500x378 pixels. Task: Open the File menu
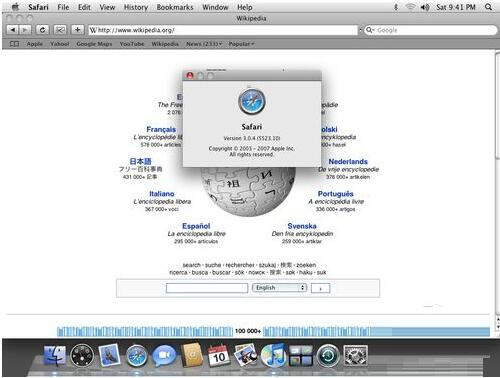pyautogui.click(x=63, y=7)
